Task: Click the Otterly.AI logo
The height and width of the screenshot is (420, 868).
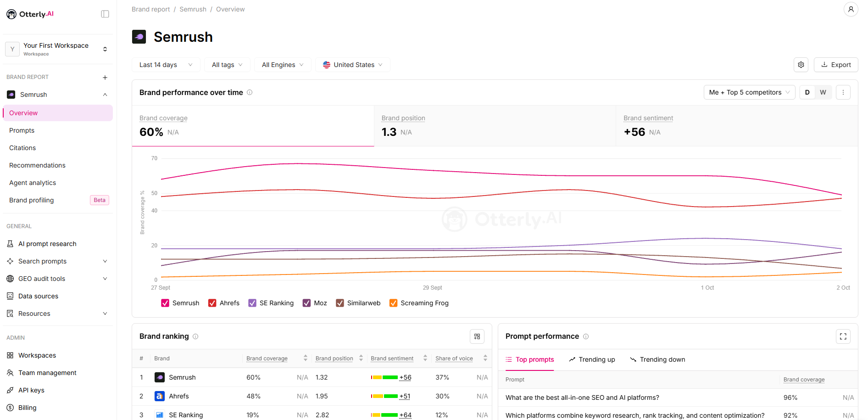Action: pos(30,14)
